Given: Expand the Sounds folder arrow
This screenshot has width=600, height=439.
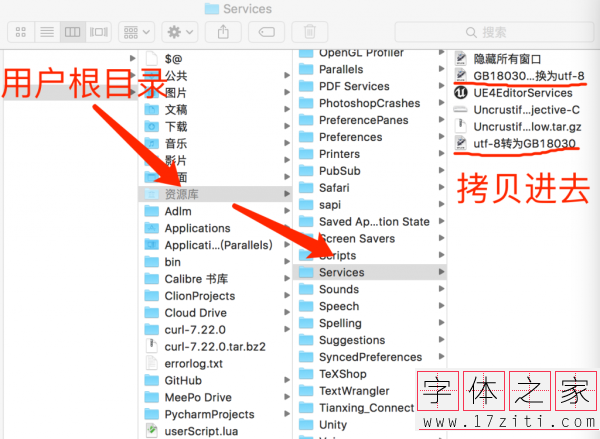Looking at the screenshot, I should (441, 289).
